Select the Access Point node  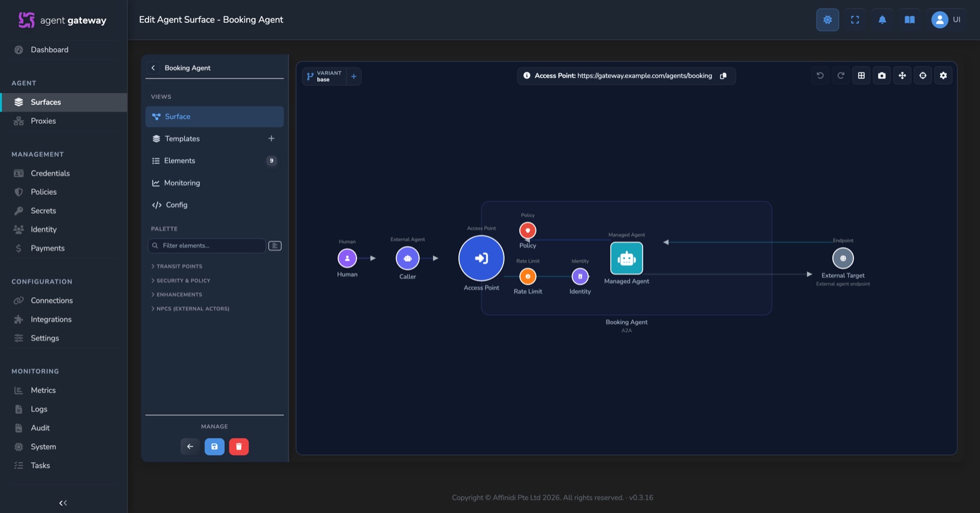tap(481, 258)
